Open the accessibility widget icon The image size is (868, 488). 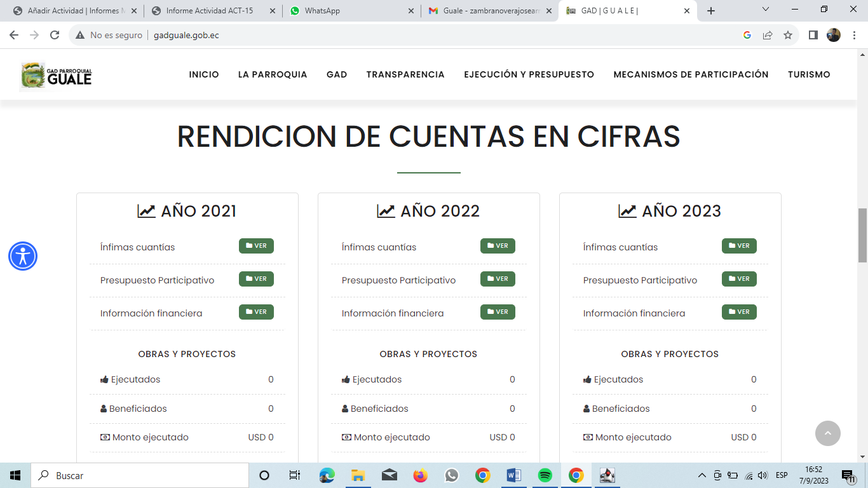tap(23, 256)
